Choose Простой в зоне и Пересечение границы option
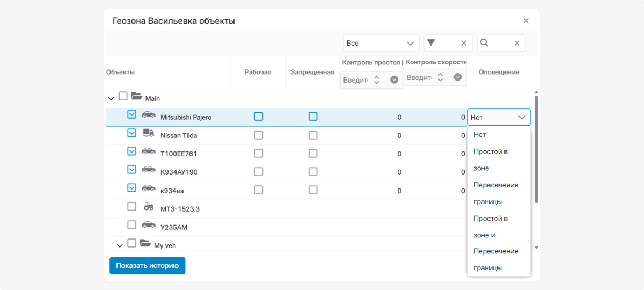This screenshot has width=644, height=290. click(x=499, y=243)
